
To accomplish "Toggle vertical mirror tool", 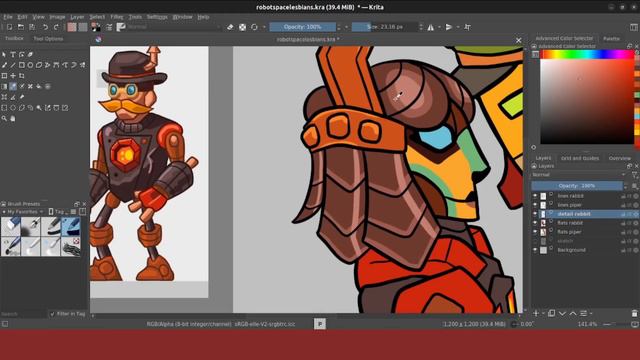I will coord(449,27).
